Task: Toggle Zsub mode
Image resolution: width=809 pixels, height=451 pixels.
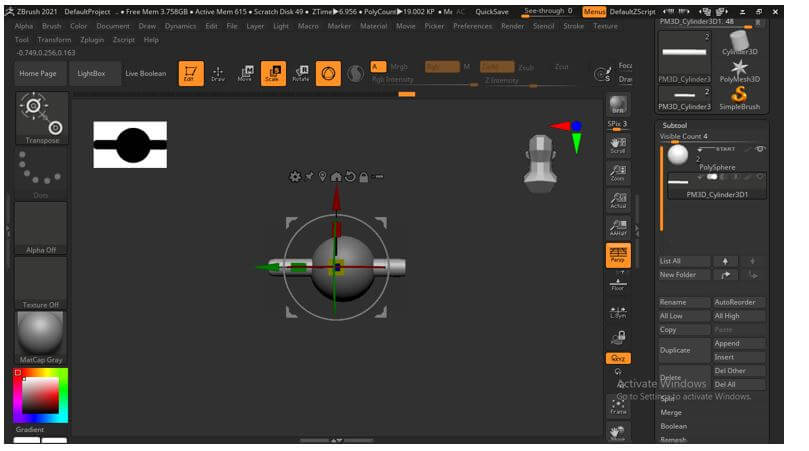Action: coord(526,67)
